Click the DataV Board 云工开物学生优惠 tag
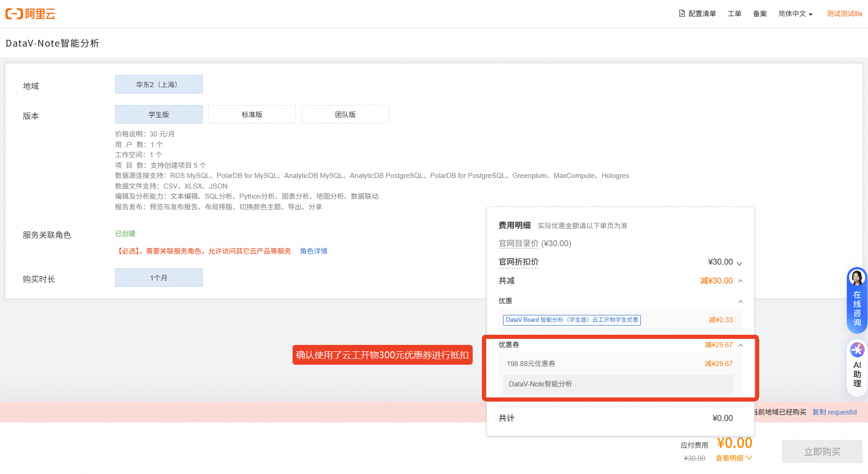The height and width of the screenshot is (474, 868). (x=572, y=320)
